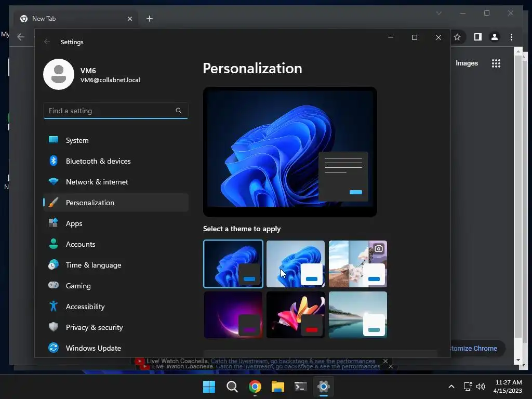Apply the purple Glow theme
532x399 pixels.
point(233,315)
